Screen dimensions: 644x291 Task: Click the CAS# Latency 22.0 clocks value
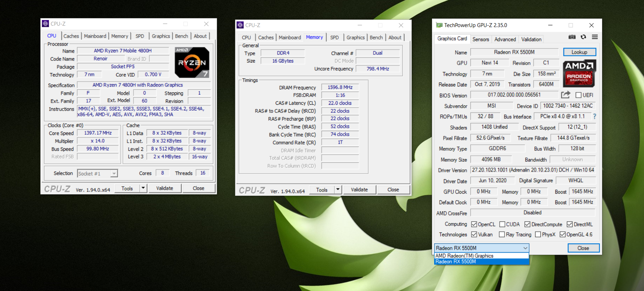tap(340, 103)
